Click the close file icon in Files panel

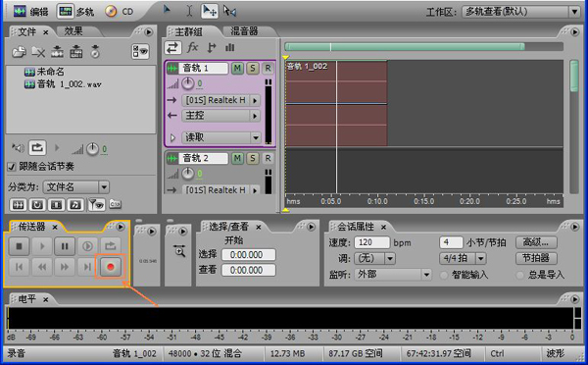[x=38, y=51]
